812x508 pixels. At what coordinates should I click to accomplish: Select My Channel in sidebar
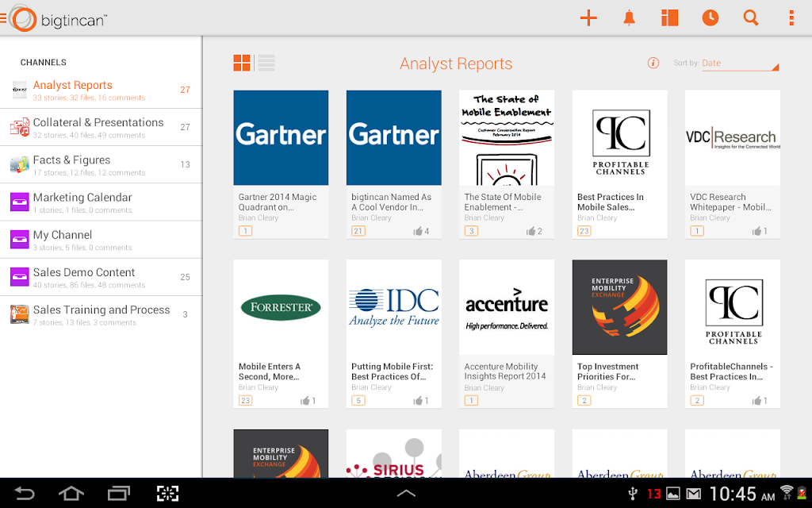[101, 240]
